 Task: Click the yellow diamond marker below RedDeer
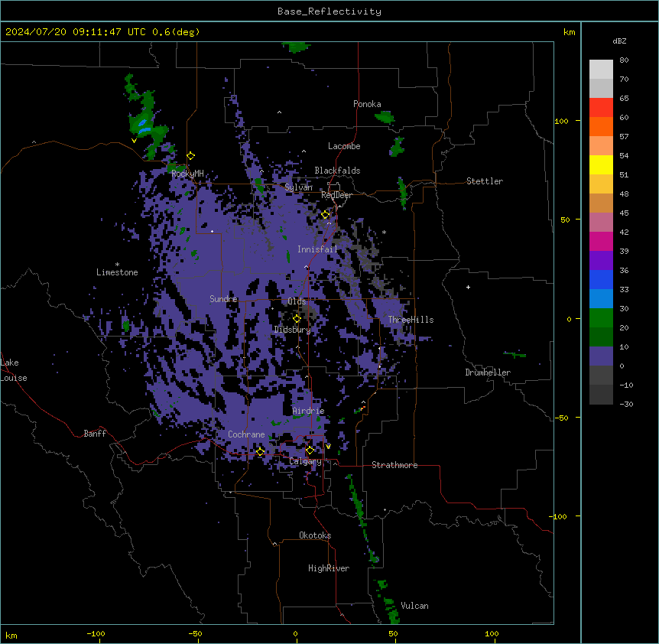(x=326, y=215)
